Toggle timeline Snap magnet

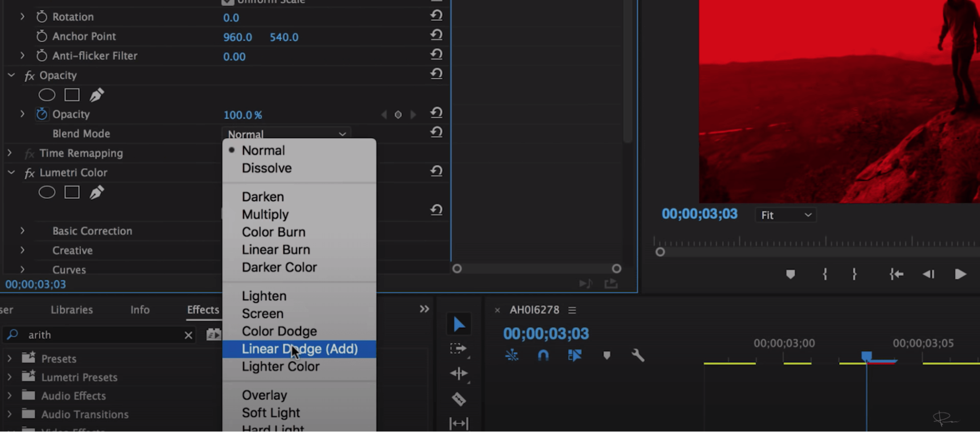543,355
